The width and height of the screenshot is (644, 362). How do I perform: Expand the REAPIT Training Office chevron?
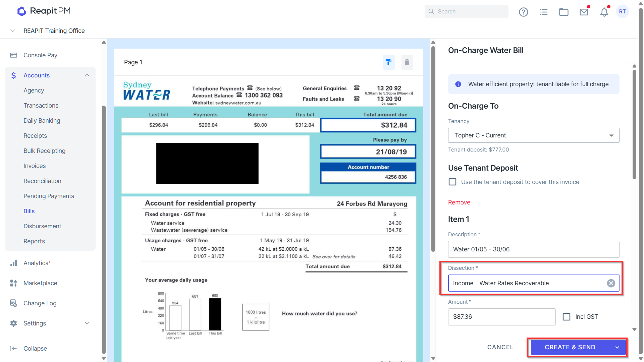12,31
